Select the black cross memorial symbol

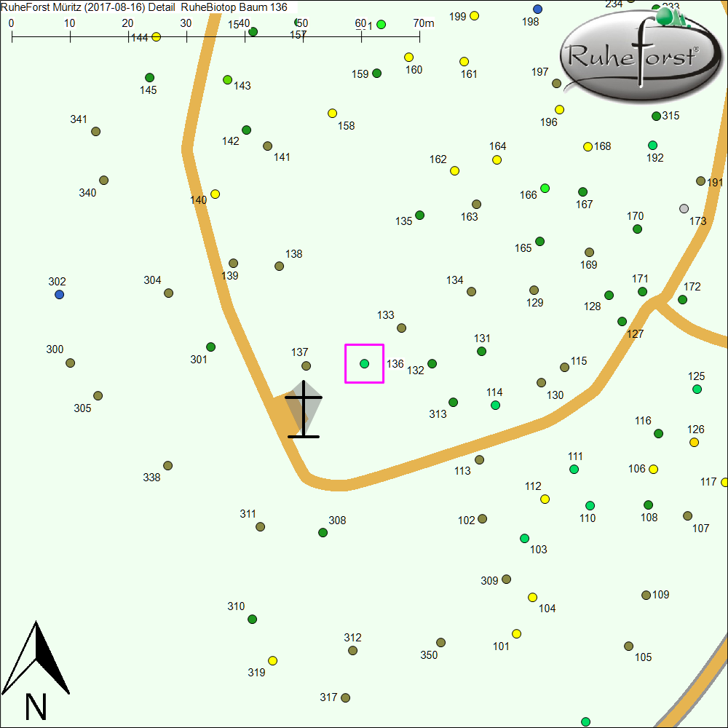coord(304,410)
